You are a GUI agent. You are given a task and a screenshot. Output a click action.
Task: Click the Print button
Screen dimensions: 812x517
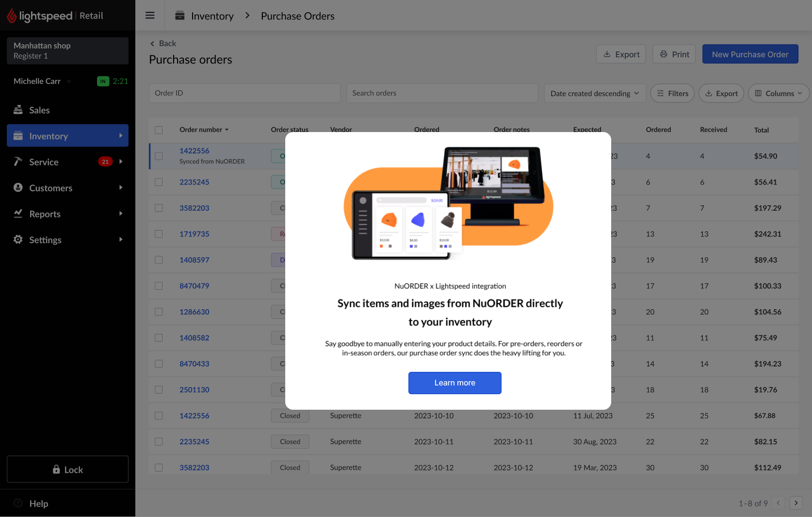[674, 54]
